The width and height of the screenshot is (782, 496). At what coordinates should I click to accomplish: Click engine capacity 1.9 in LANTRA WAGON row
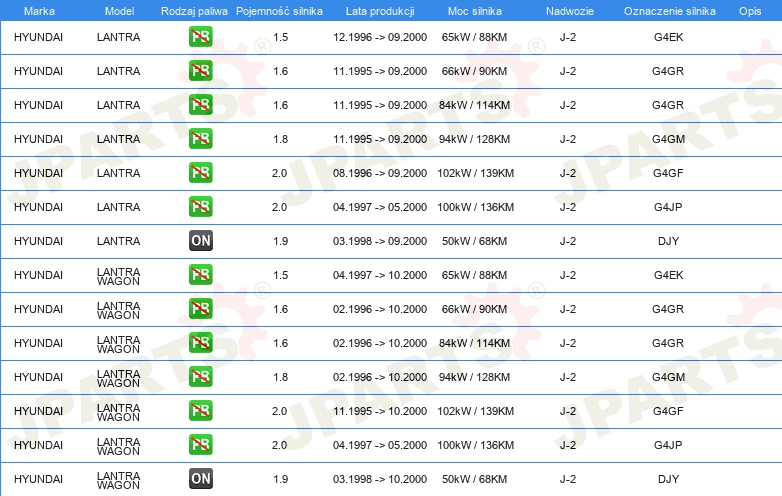coord(280,479)
